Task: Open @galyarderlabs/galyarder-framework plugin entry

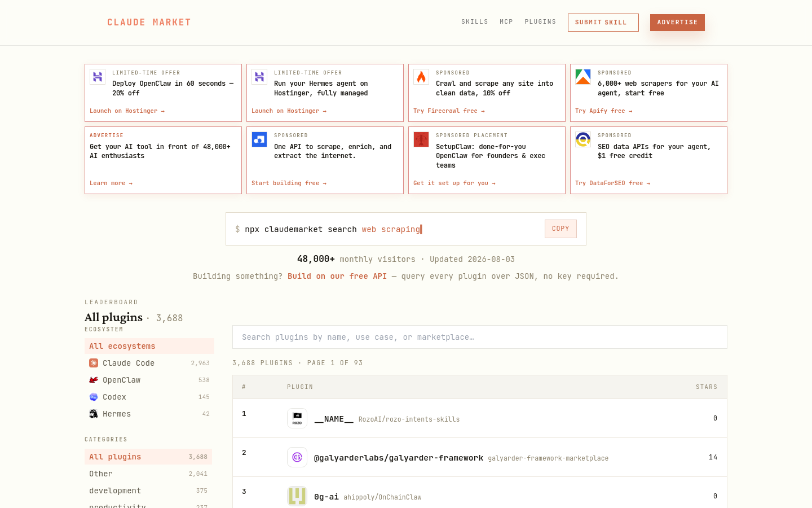Action: click(x=480, y=457)
